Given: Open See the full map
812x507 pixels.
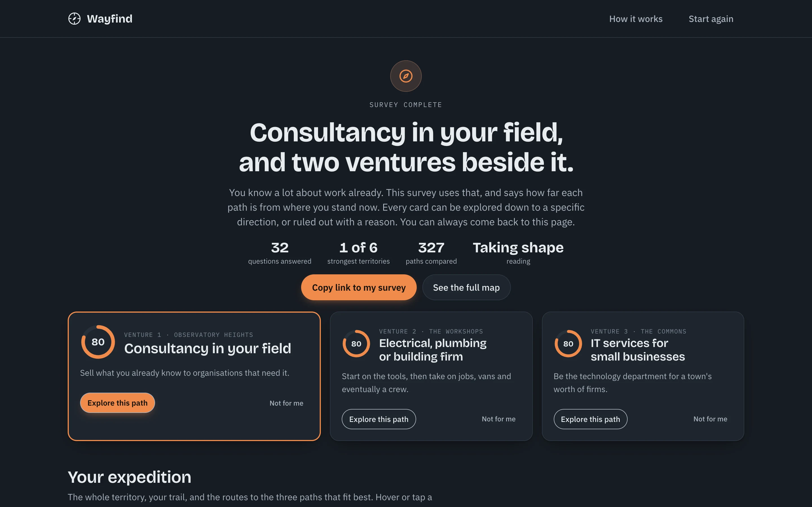Looking at the screenshot, I should [466, 287].
